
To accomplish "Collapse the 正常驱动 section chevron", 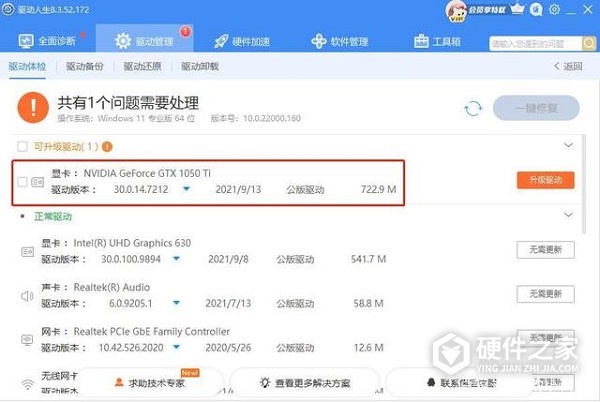I will point(568,215).
